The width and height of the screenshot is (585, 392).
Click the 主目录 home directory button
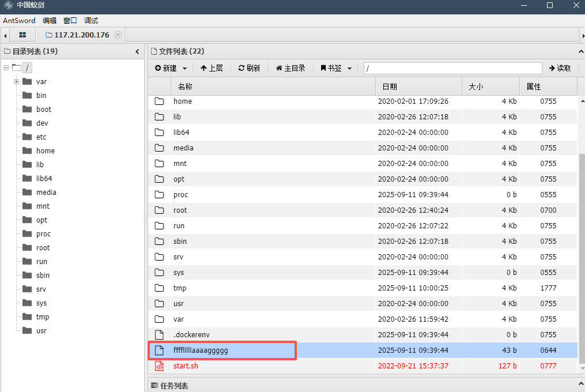pyautogui.click(x=290, y=68)
